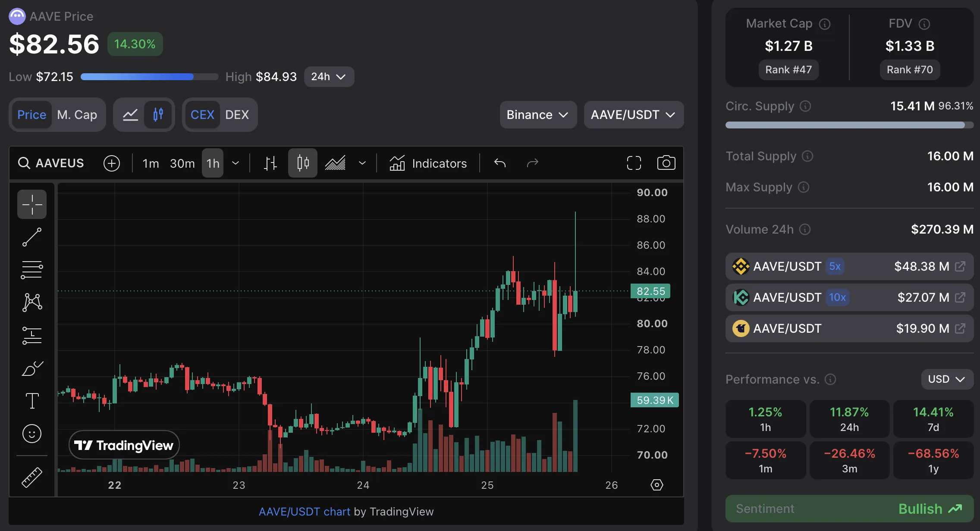Image resolution: width=980 pixels, height=531 pixels.
Task: Open the emoji icons tool
Action: tap(32, 434)
